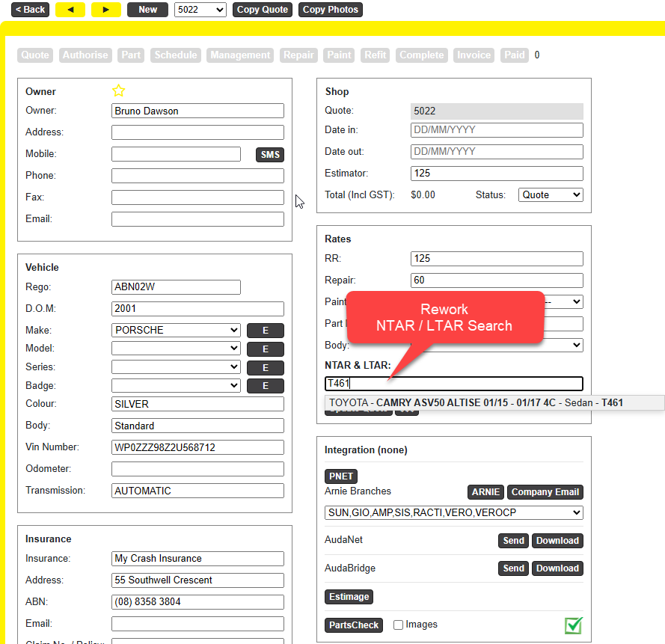Image resolution: width=665 pixels, height=644 pixels.
Task: Select the Repair stage tab
Action: 299,55
